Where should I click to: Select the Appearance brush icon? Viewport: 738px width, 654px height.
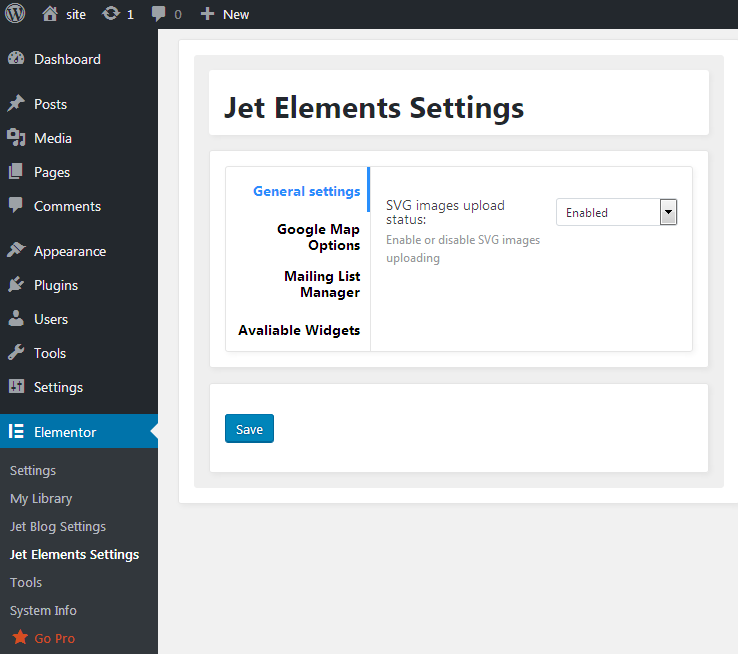coord(16,250)
